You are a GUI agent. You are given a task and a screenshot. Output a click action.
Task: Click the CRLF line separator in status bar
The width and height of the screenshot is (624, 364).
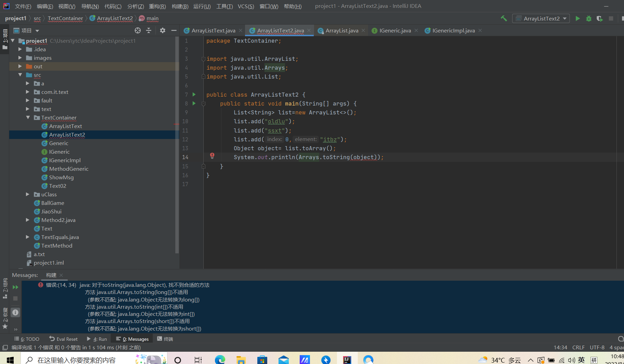[x=578, y=348]
